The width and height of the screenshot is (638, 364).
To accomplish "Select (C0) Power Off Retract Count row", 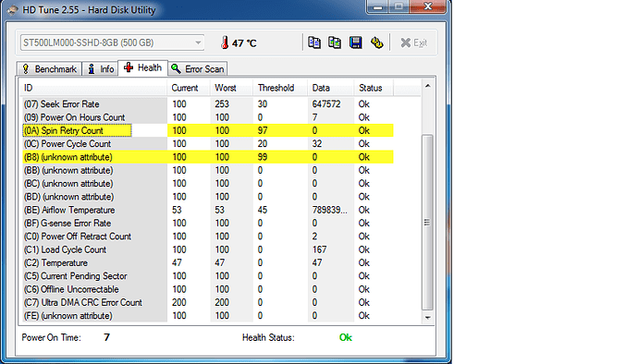I will (x=207, y=237).
